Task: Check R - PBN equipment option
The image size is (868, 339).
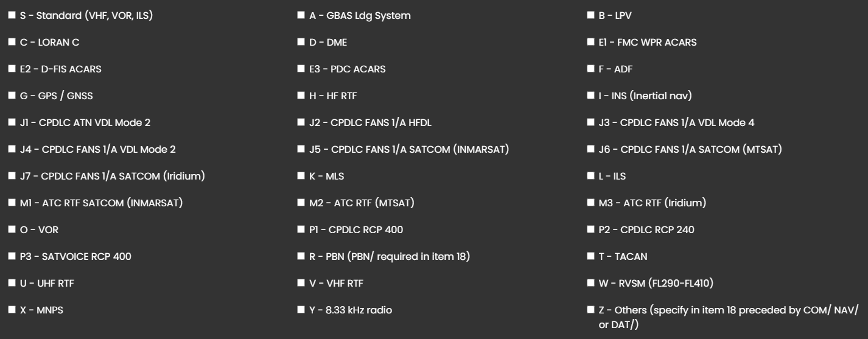Action: coord(301,256)
